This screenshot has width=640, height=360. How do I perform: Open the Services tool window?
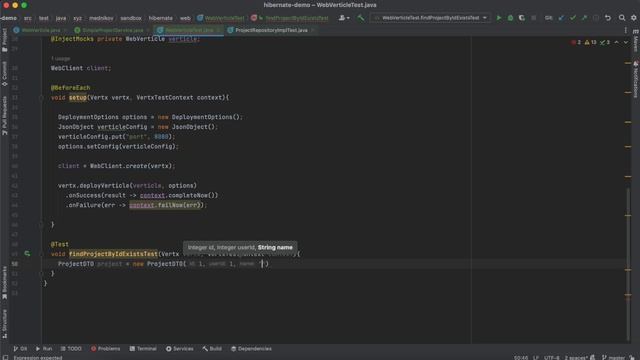click(x=180, y=349)
